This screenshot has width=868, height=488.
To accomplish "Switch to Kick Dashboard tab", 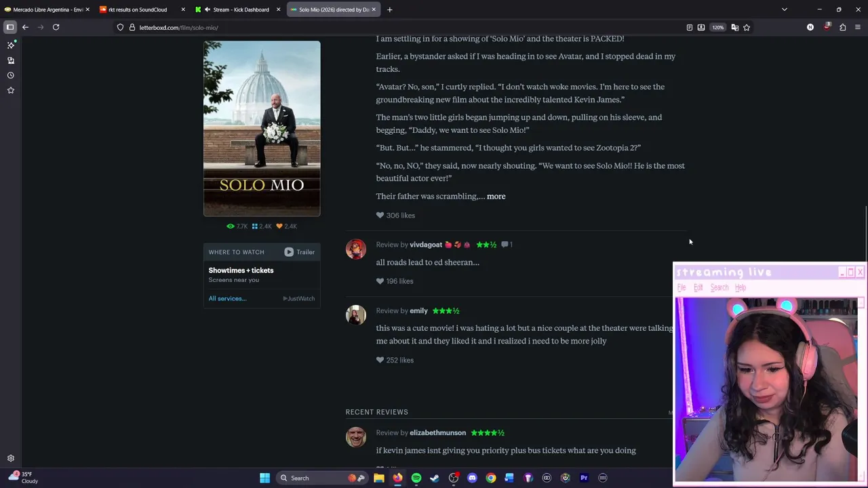I will point(237,9).
